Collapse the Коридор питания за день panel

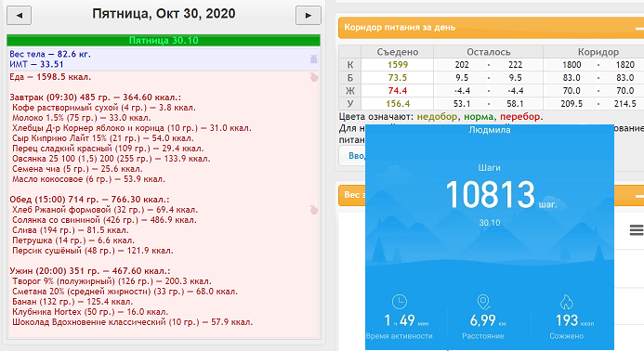click(639, 28)
